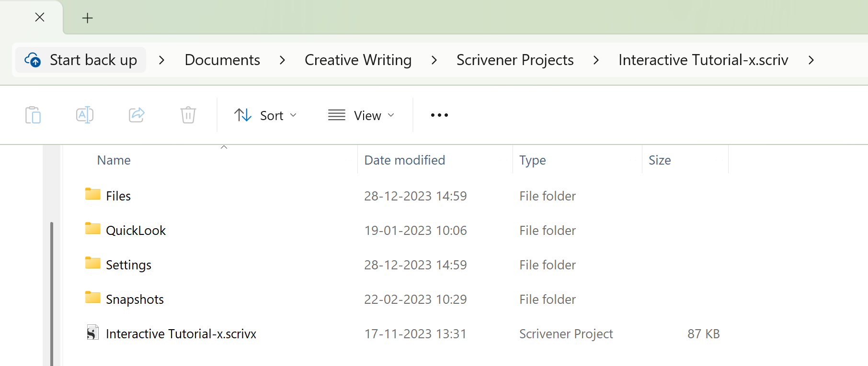Click Interactive Tutorial-x.scriv breadcrumb segment

pos(703,60)
